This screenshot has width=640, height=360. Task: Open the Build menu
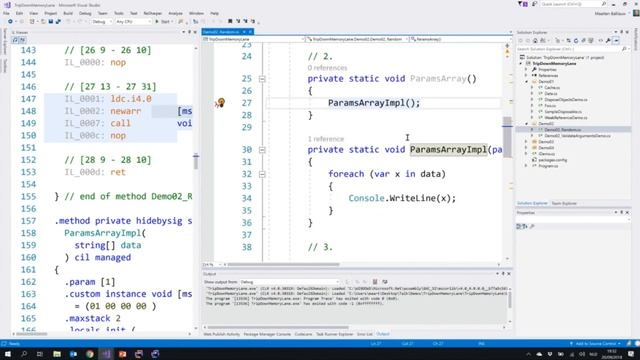[x=68, y=13]
